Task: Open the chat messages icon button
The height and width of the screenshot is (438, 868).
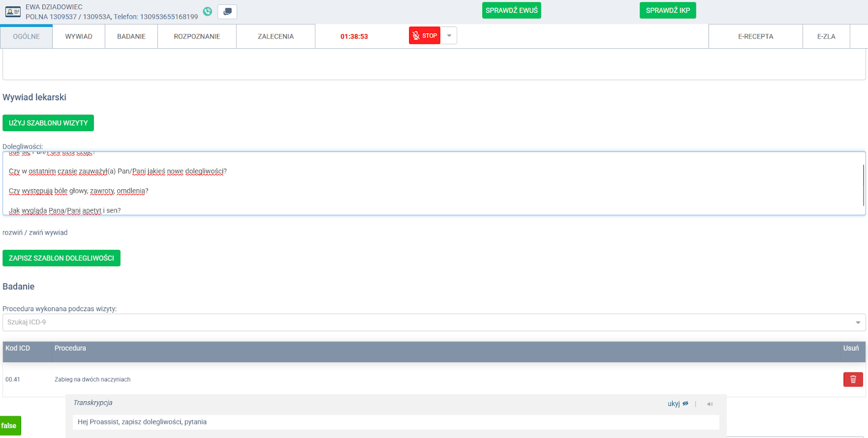Action: 227,11
